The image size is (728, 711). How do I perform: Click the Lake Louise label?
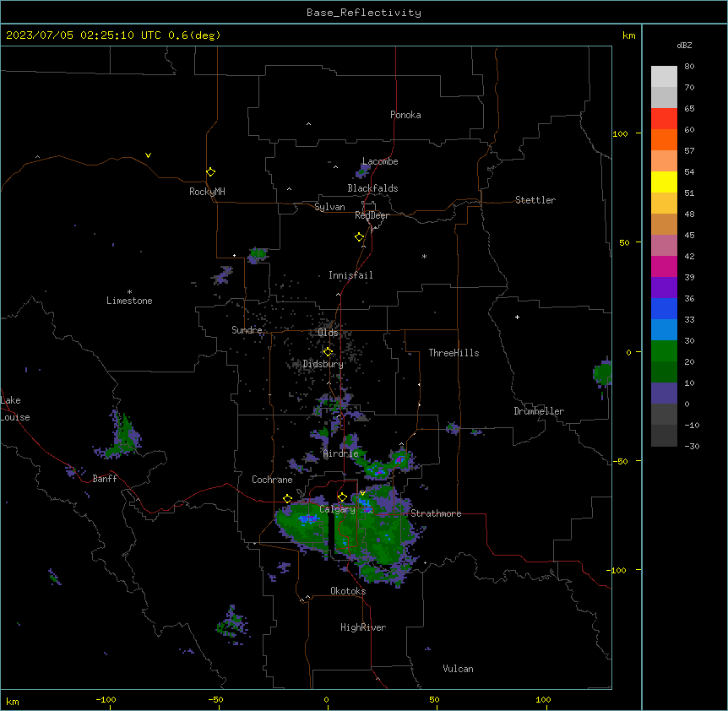coord(15,409)
